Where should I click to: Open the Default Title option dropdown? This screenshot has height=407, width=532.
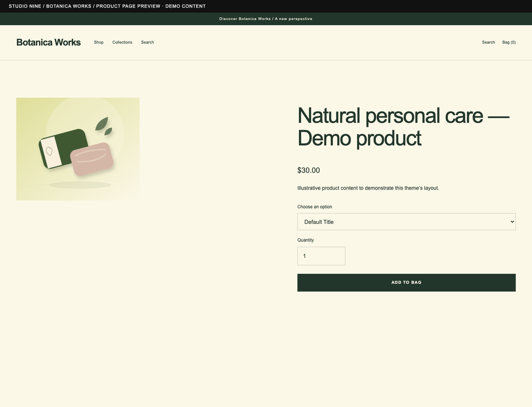pos(407,221)
